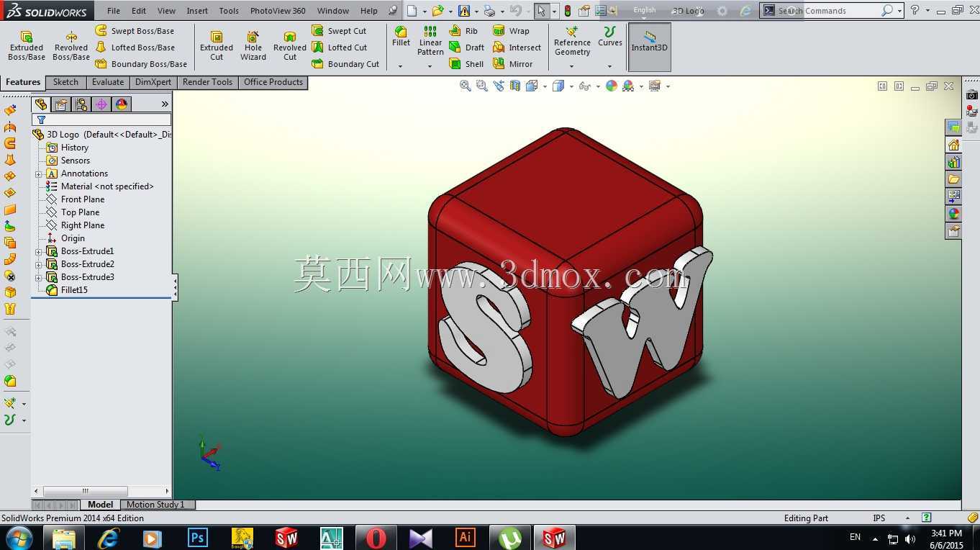This screenshot has height=550, width=980.
Task: Open the Insert menu
Action: (197, 11)
